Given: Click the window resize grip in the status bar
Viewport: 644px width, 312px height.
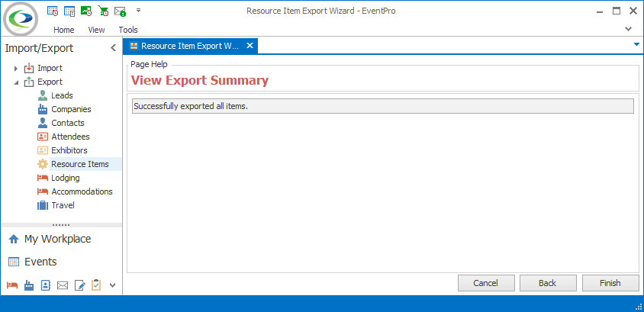Looking at the screenshot, I should click(x=638, y=306).
